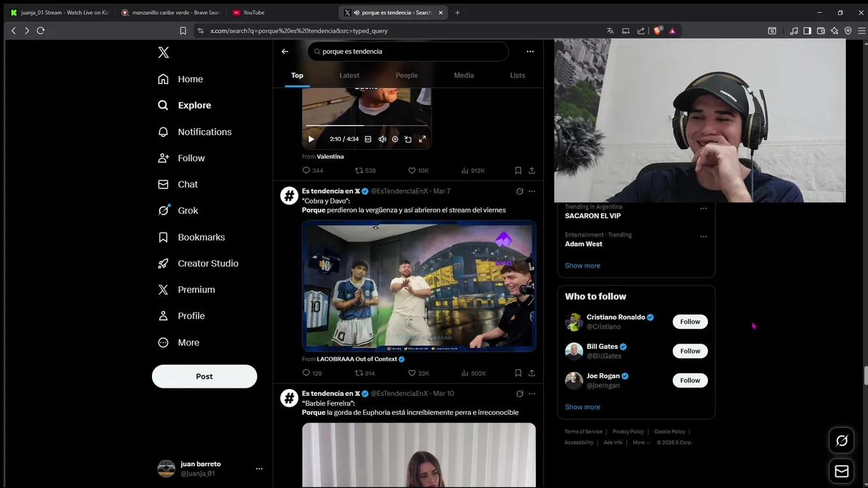Open the Cobra y Davo post image
This screenshot has height=488, width=868.
419,286
